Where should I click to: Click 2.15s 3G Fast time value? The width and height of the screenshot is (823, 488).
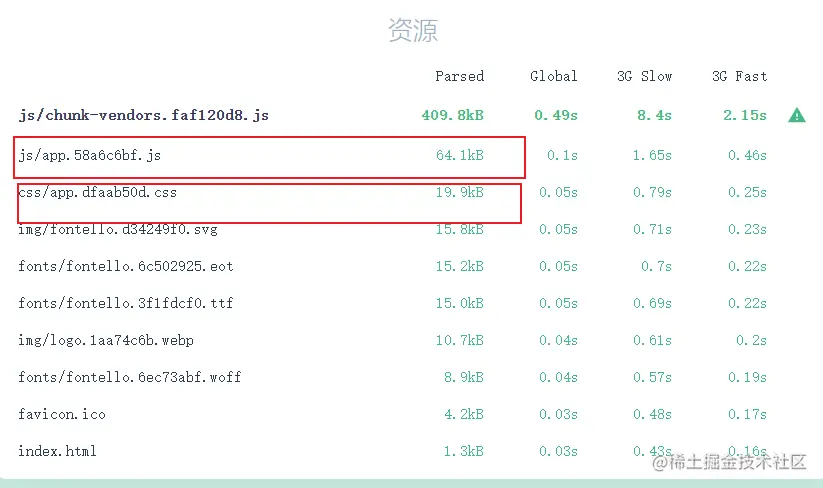click(x=744, y=116)
